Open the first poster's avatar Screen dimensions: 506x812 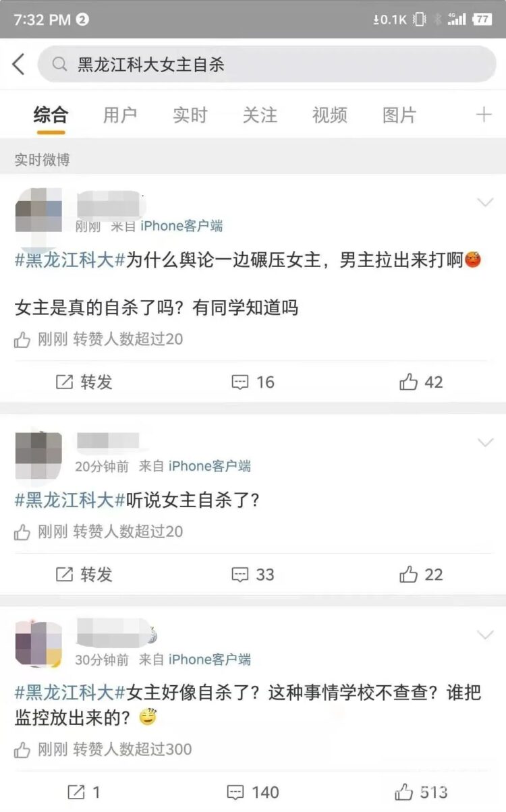tap(38, 213)
